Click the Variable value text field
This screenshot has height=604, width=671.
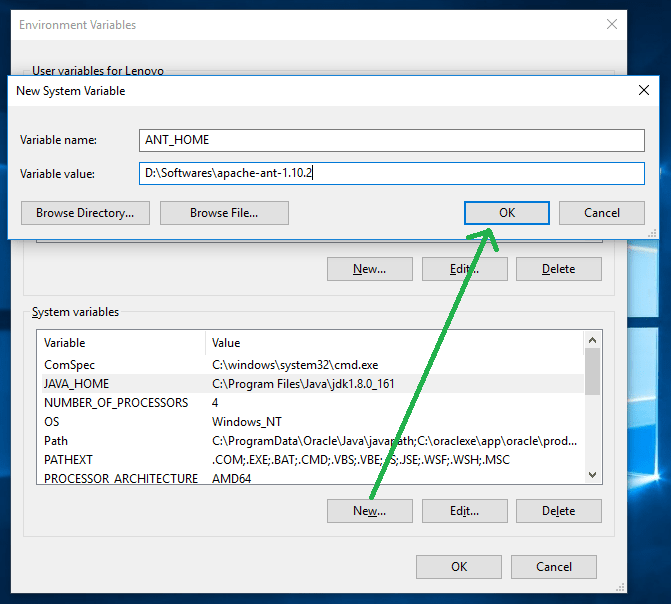(x=392, y=174)
